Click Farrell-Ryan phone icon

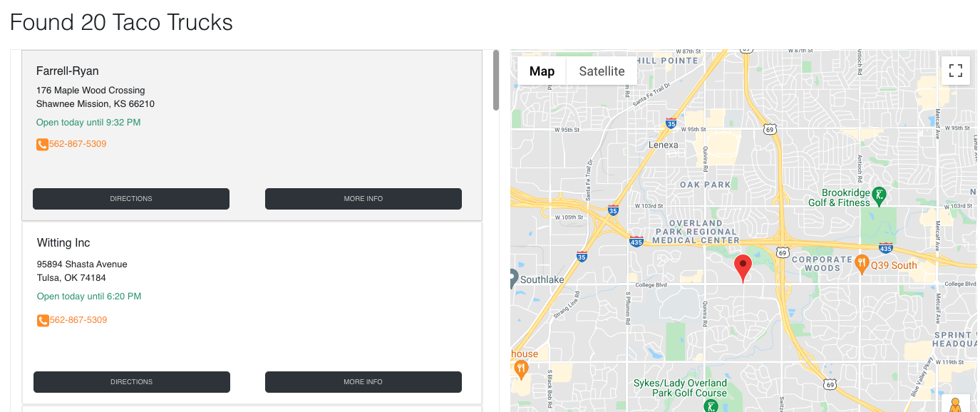42,145
